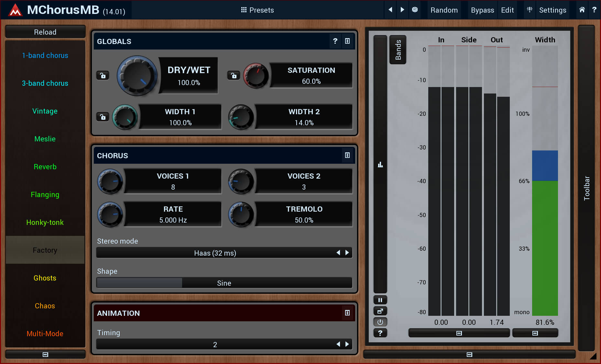The width and height of the screenshot is (601, 364).
Task: Click the Saturation knob
Action: point(256,76)
